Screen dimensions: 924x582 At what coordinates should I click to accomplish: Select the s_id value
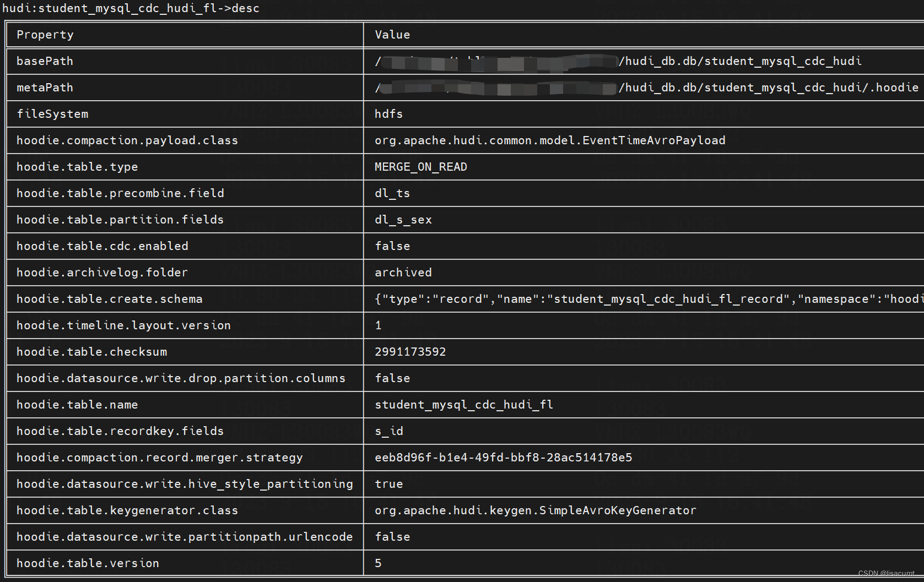[389, 431]
